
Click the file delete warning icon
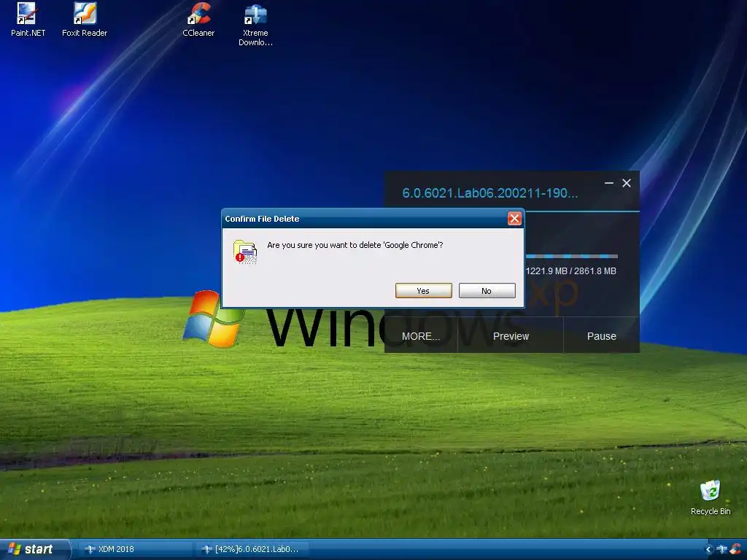[x=245, y=252]
